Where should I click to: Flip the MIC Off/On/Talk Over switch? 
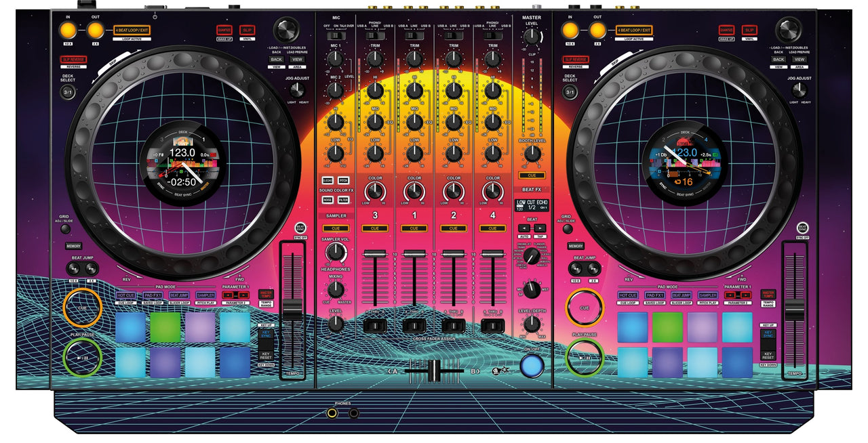pos(336,35)
